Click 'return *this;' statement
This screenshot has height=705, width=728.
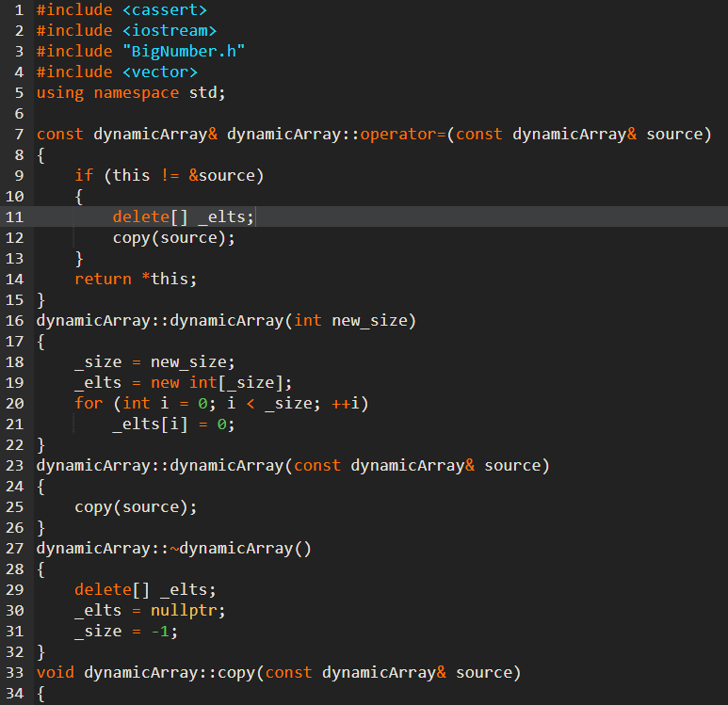click(x=136, y=279)
